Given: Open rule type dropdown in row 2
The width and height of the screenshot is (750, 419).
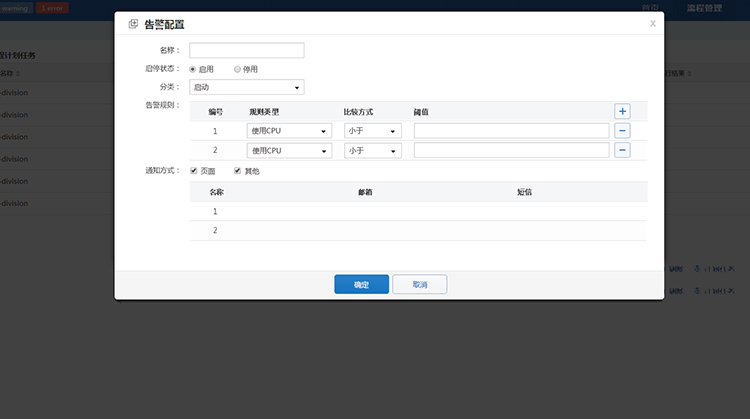Looking at the screenshot, I should (289, 150).
